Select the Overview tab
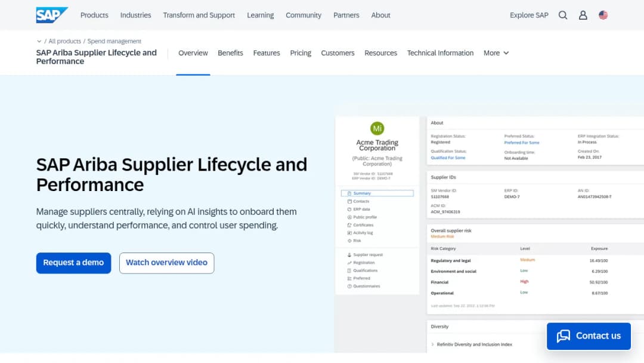The height and width of the screenshot is (363, 644). pos(193,53)
